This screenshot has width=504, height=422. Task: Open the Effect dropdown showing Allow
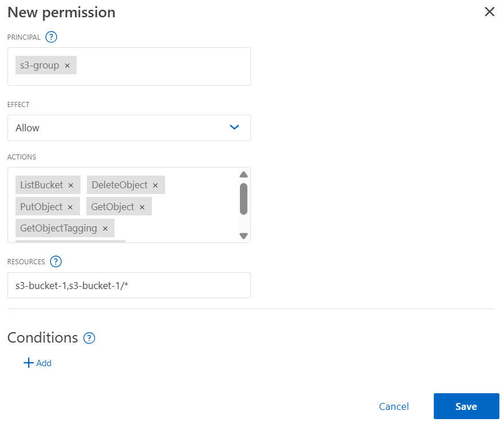tap(129, 128)
